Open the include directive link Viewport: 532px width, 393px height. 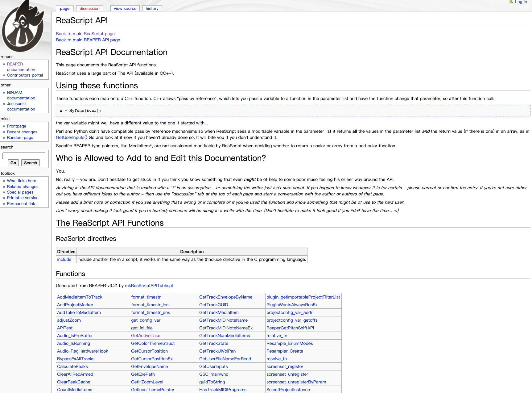(64, 260)
